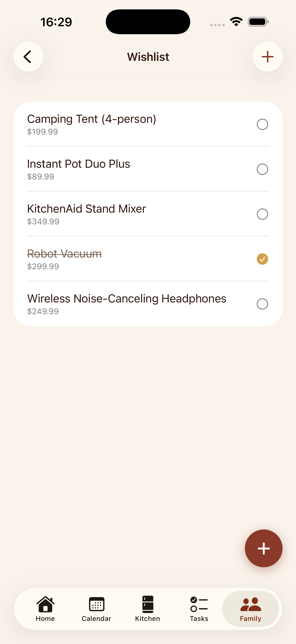Select the Instant Pot Duo Plus entry
This screenshot has width=296, height=644.
click(x=79, y=164)
